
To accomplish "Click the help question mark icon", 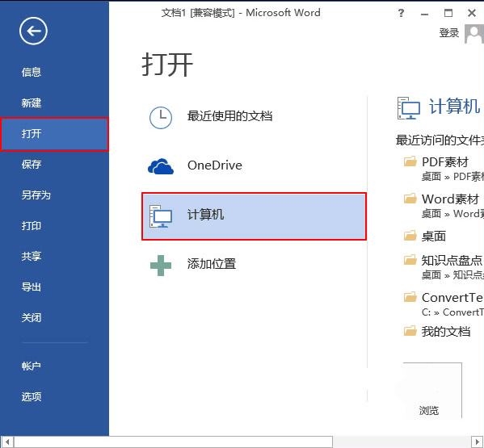I will click(401, 13).
